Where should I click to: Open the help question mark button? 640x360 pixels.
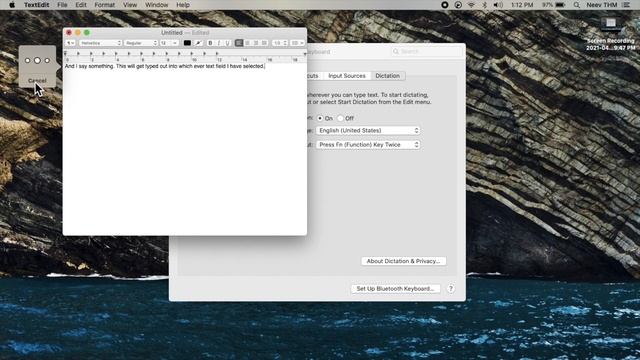(451, 289)
